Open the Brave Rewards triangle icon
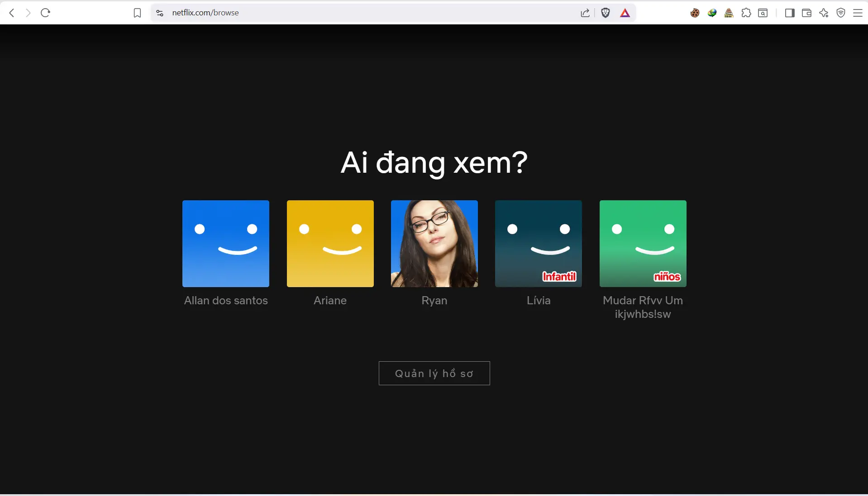The width and height of the screenshot is (868, 496). (625, 13)
